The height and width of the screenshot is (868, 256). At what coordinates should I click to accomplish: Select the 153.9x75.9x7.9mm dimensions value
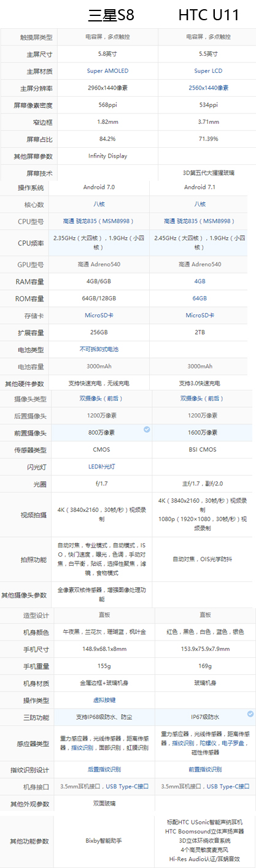click(205, 649)
